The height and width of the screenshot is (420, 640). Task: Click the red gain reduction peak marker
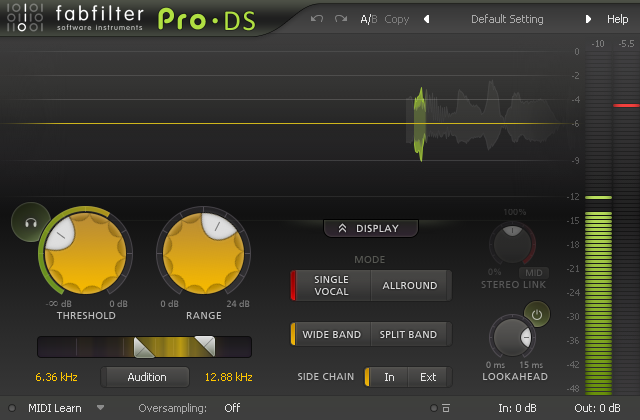point(626,105)
